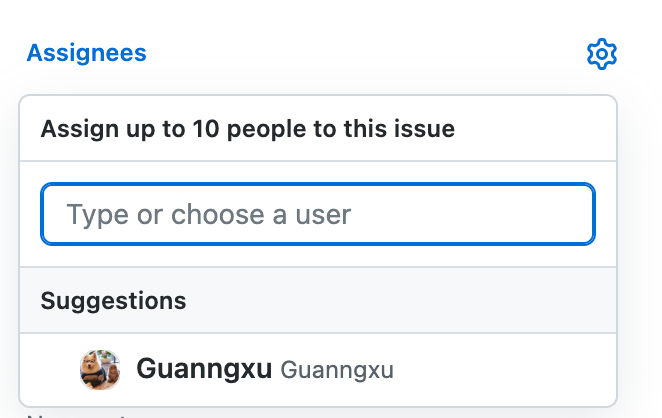Focus the "Type or choose a user" field

point(318,214)
